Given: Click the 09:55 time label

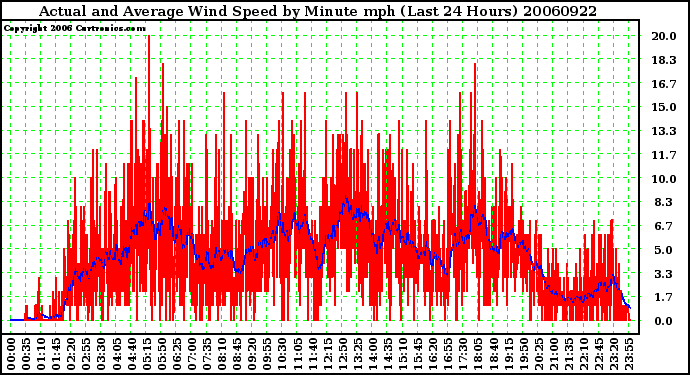Looking at the screenshot, I should [x=267, y=354].
